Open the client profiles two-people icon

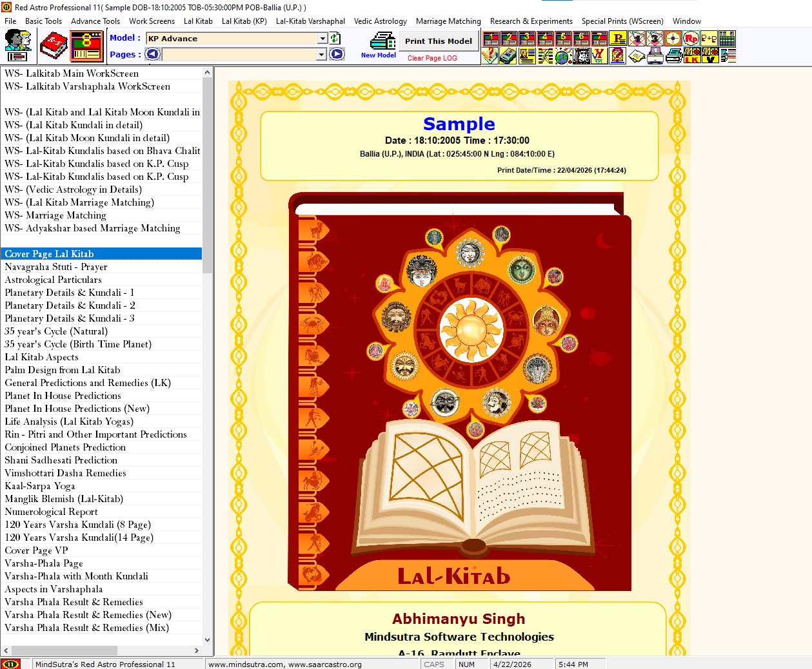click(18, 46)
